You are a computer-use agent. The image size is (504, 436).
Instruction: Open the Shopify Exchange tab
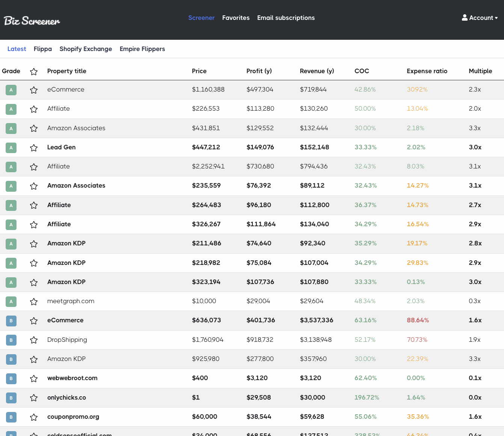pos(86,49)
